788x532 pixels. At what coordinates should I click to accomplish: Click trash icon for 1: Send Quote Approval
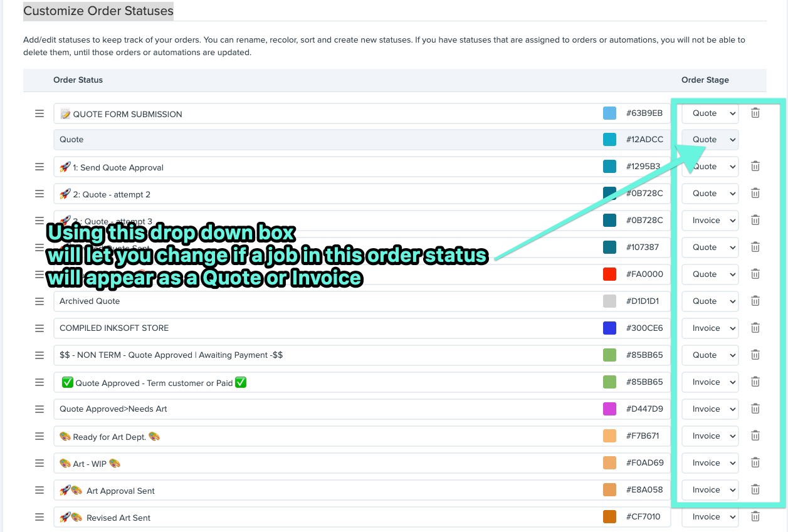point(755,166)
